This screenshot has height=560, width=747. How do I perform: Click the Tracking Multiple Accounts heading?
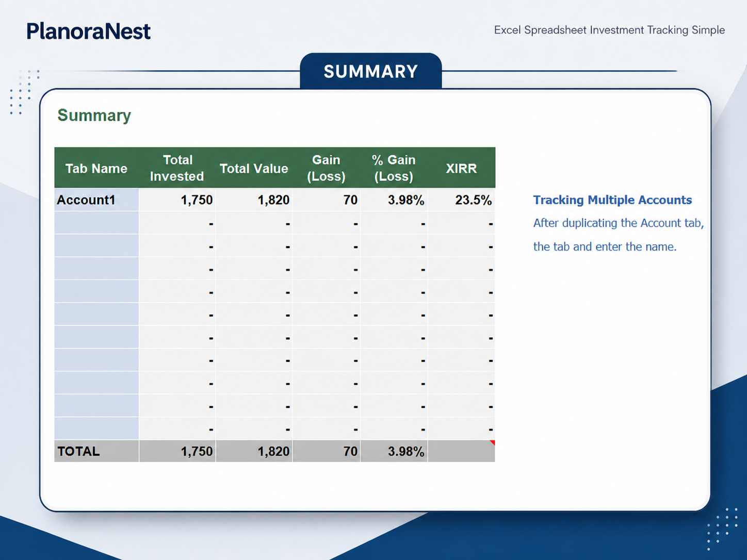point(612,200)
